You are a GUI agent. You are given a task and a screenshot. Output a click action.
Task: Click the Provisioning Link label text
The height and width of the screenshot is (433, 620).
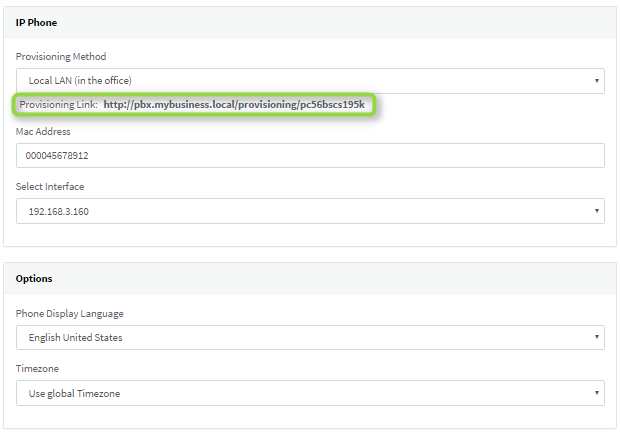[58, 105]
